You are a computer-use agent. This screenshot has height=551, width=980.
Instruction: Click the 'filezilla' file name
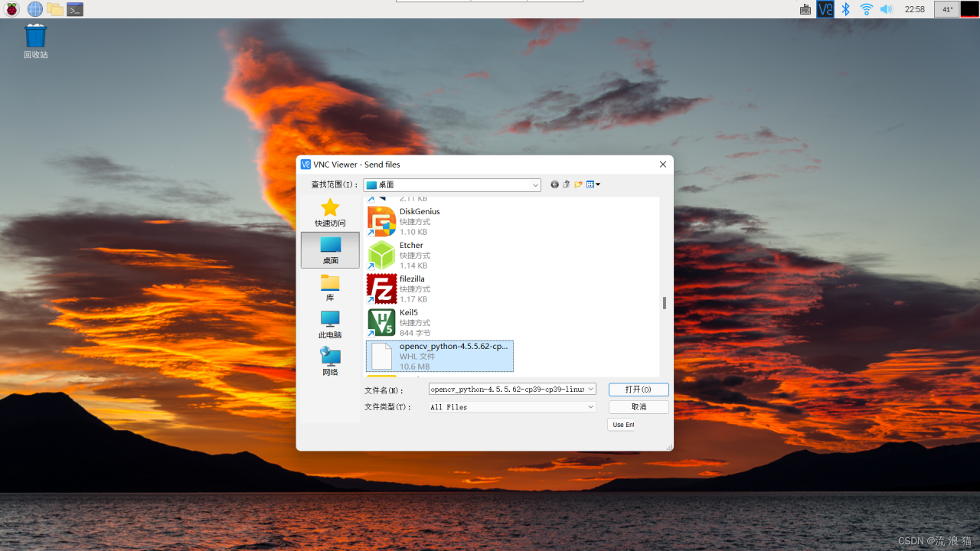[412, 279]
